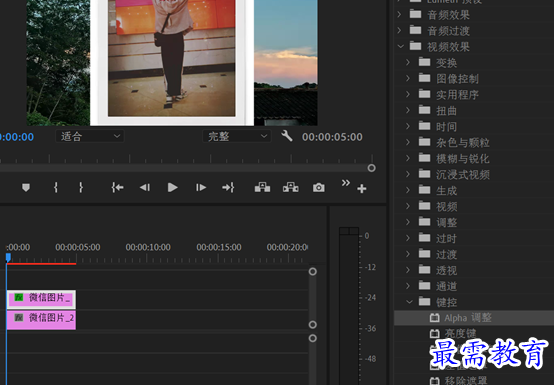The image size is (554, 385).
Task: Click the Add Marker button
Action: 26,188
